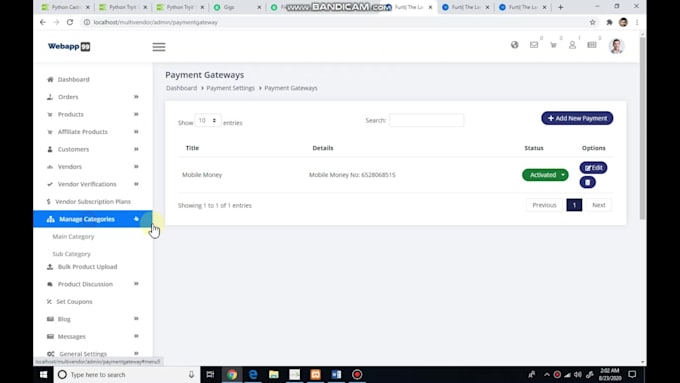The width and height of the screenshot is (680, 383).
Task: Open Chrome menu three dots
Action: [637, 22]
